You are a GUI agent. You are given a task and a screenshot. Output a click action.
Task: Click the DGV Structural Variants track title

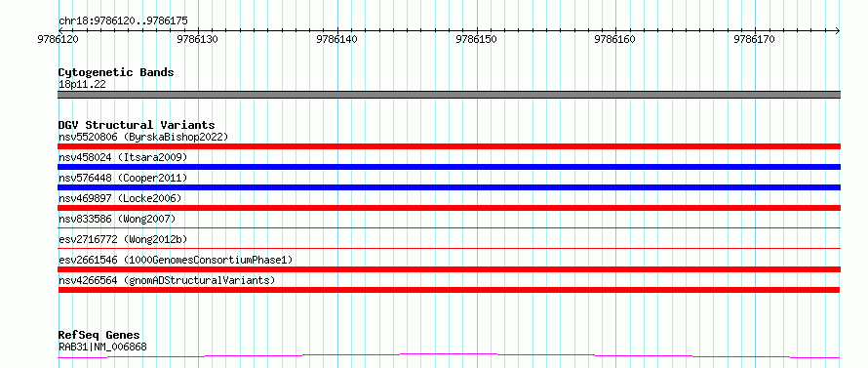tap(137, 125)
